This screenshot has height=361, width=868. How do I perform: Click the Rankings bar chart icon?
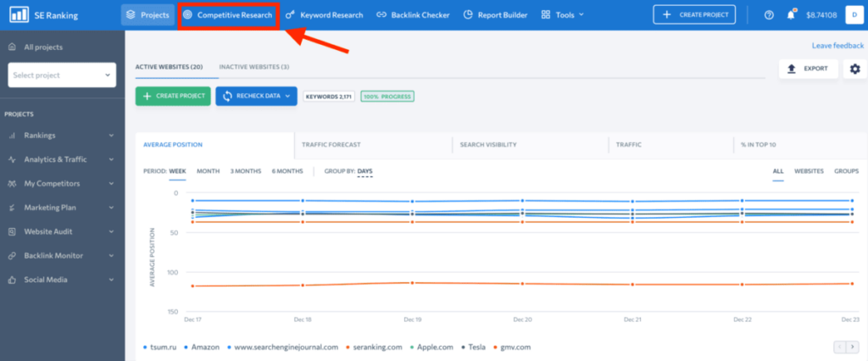pyautogui.click(x=12, y=136)
